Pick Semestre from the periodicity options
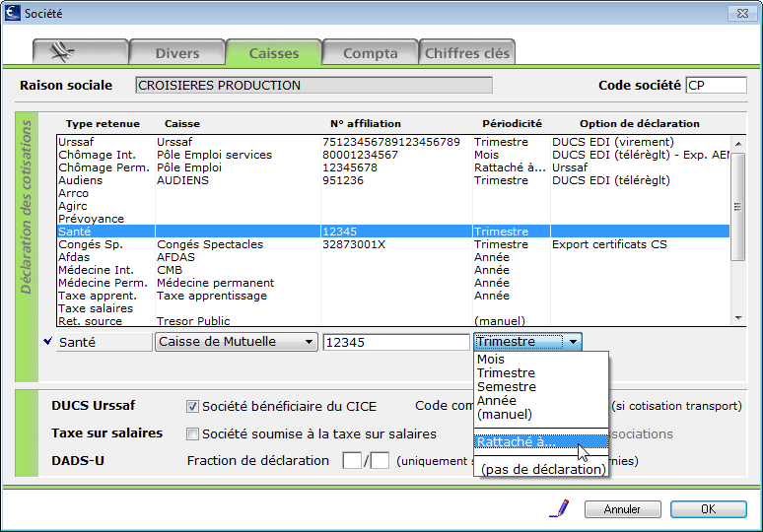 540,386
